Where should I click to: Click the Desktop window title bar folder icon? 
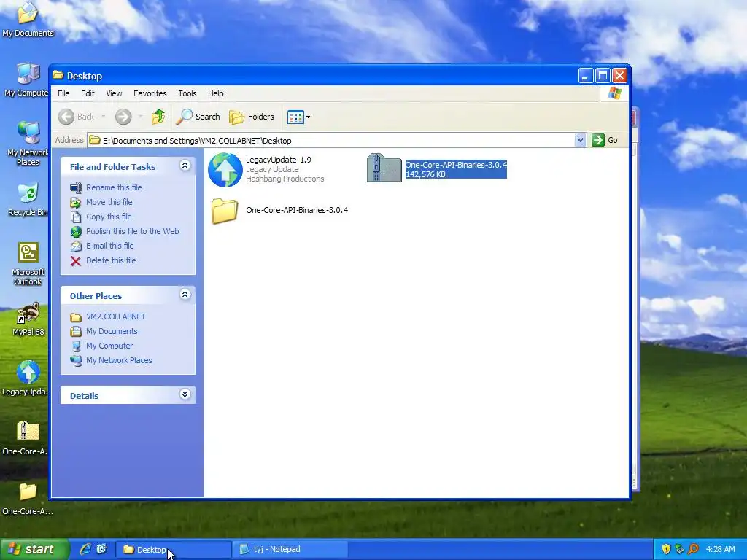[x=58, y=75]
